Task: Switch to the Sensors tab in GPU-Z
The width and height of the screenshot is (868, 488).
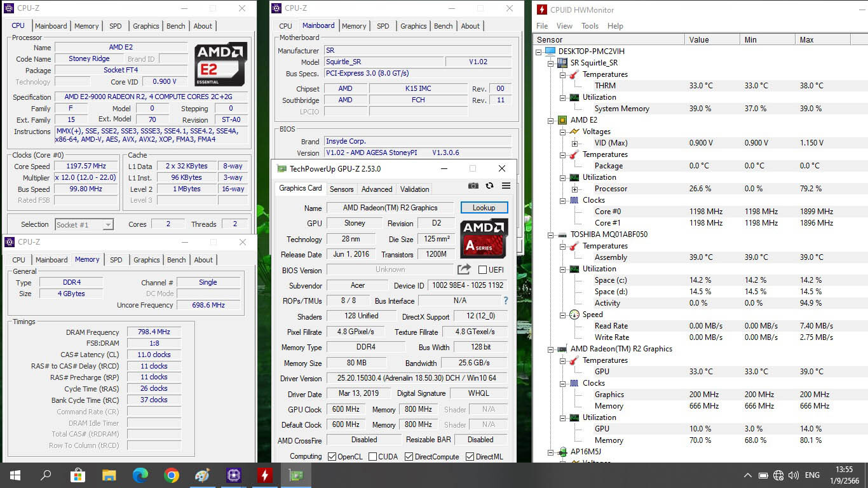Action: point(341,189)
